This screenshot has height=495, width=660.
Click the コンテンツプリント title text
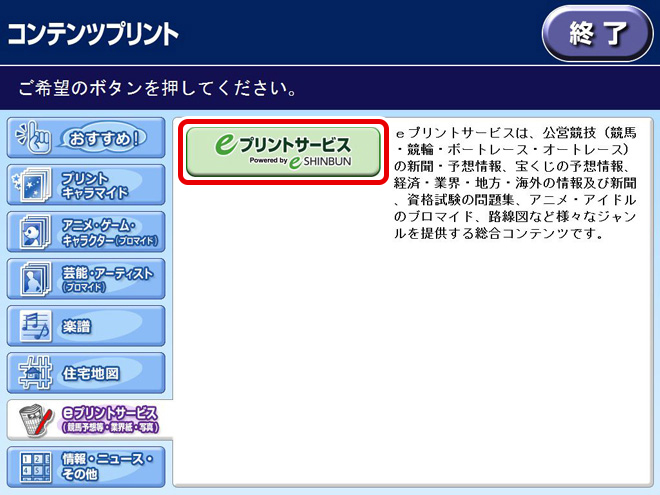93,34
